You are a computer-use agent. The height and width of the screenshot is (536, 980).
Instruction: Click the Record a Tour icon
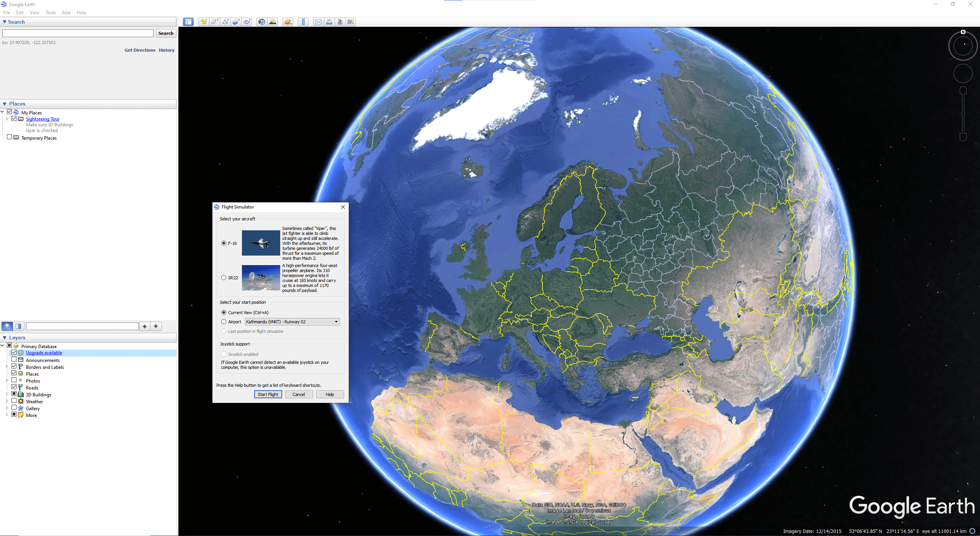[247, 22]
